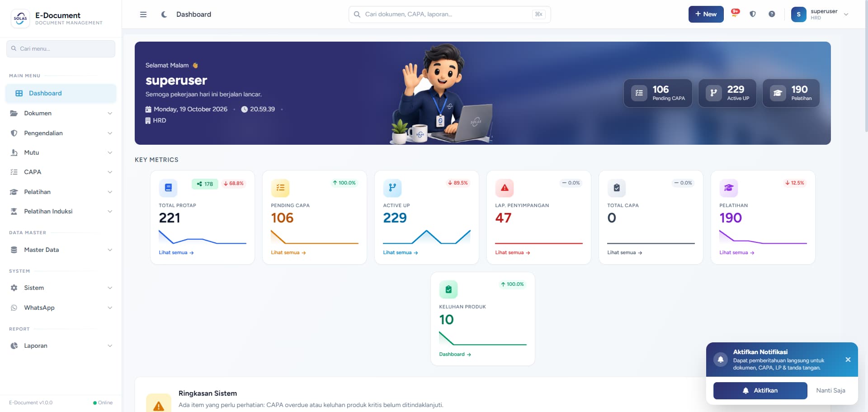Click the 229 Active UP banner card
The image size is (868, 412).
727,93
